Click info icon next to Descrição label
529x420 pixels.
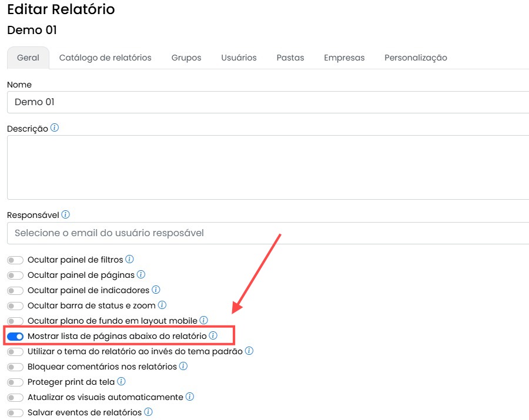coord(55,127)
